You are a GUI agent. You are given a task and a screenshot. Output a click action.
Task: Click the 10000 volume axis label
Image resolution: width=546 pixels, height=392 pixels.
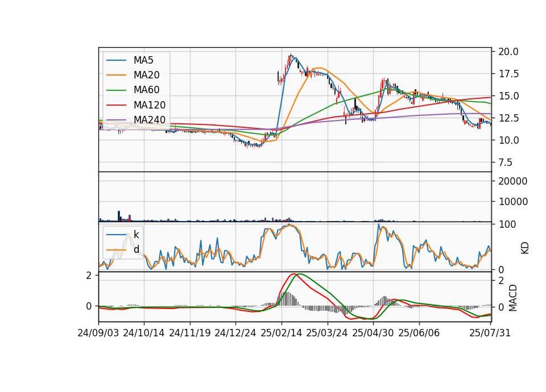pyautogui.click(x=513, y=202)
